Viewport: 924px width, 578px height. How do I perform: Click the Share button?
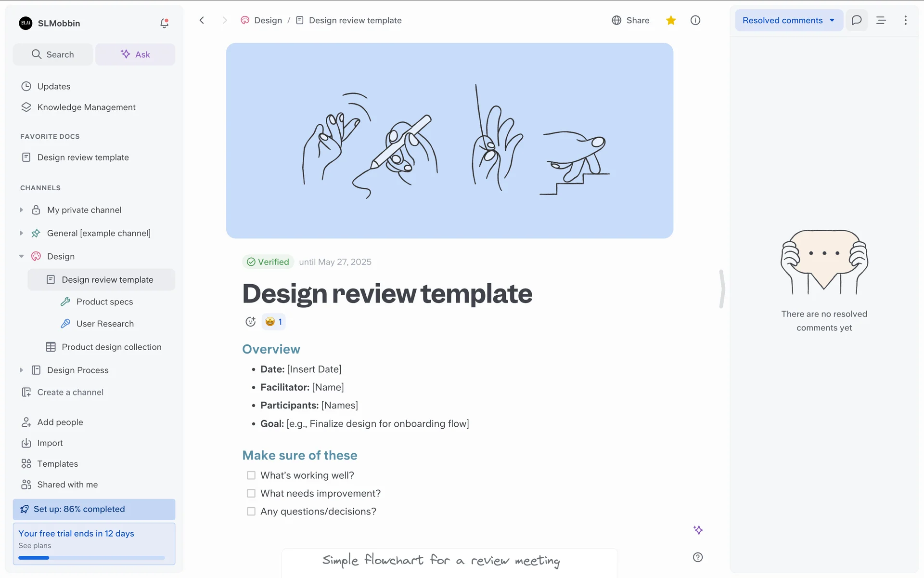630,20
